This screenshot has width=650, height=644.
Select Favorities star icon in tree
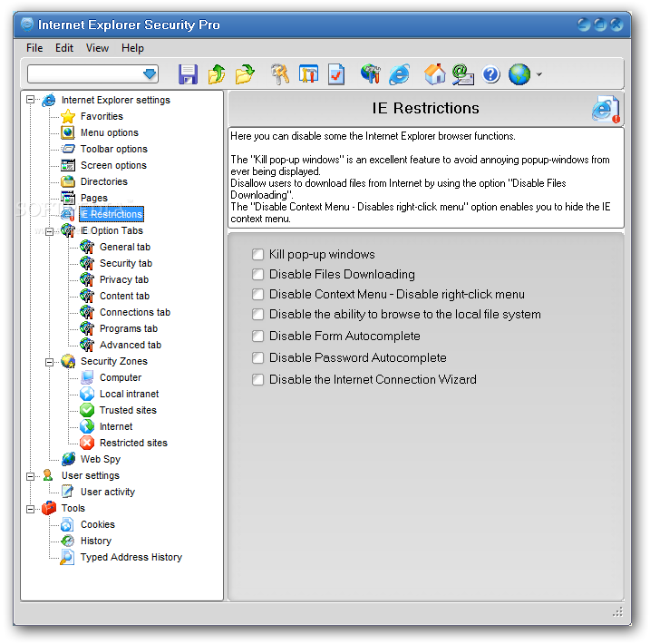[x=68, y=116]
